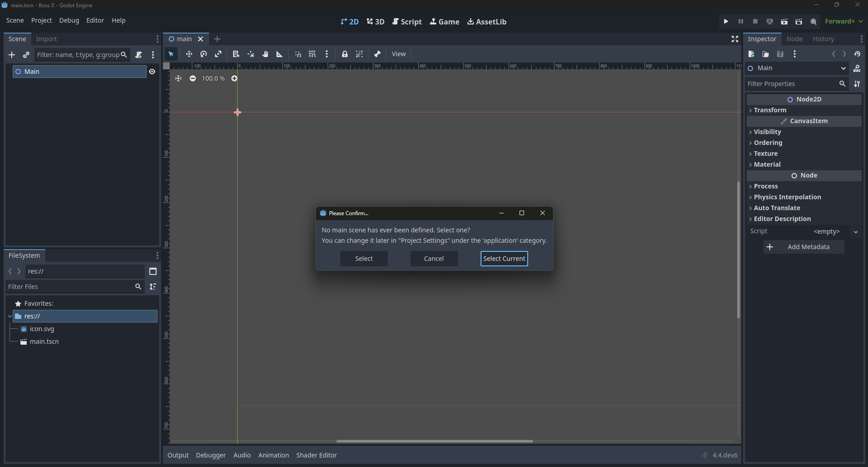Open the AssetLib workspace
Image resolution: width=868 pixels, height=467 pixels.
coord(487,22)
